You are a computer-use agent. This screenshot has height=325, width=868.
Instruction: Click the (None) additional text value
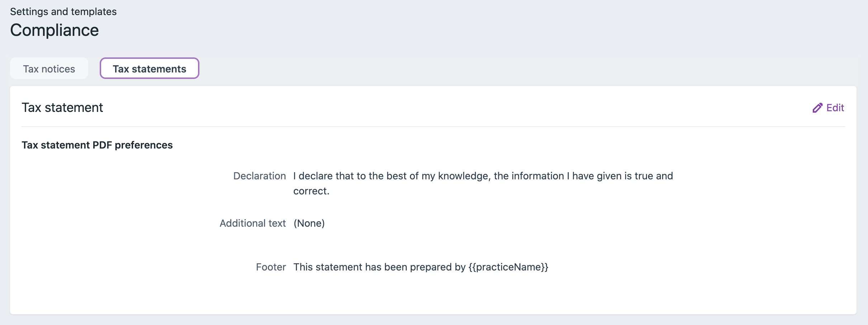coord(309,223)
